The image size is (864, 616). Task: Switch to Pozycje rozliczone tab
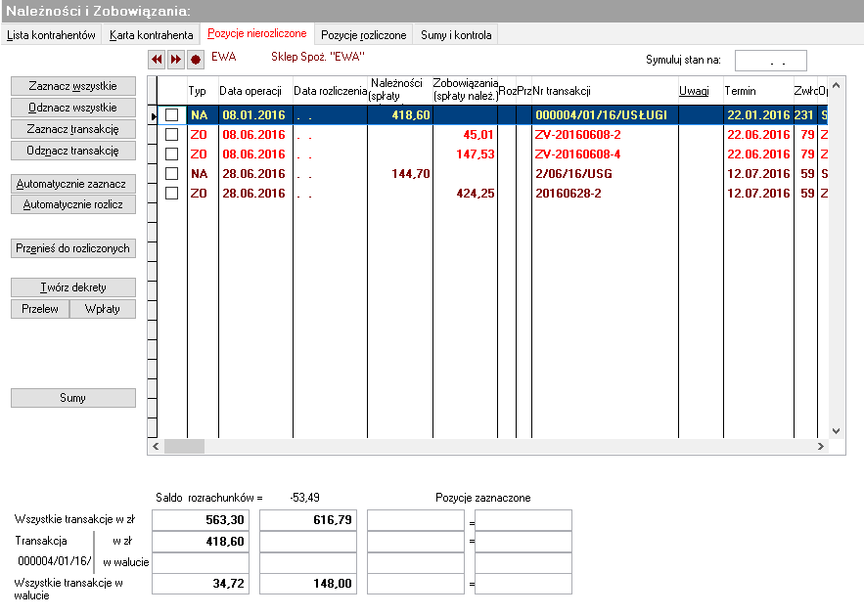364,34
